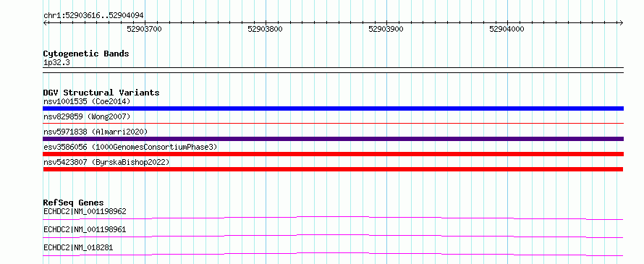
Task: Click the red nsv5423807 variant bar
Action: (x=333, y=169)
